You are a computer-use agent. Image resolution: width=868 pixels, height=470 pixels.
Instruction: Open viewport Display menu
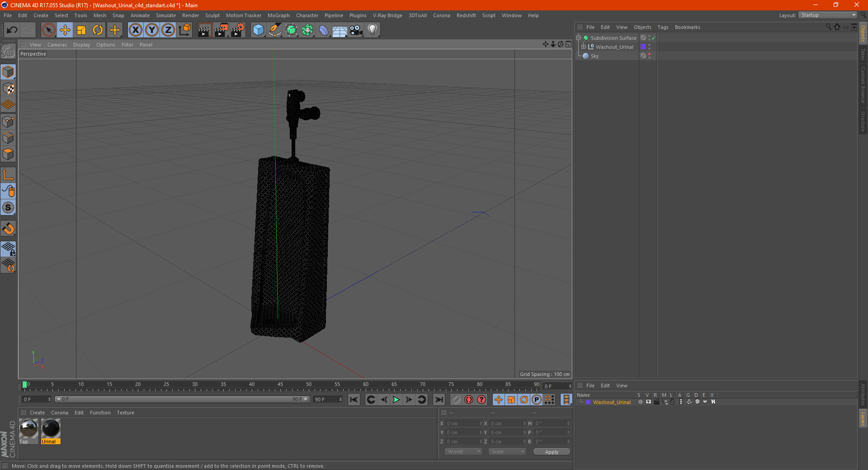[81, 45]
